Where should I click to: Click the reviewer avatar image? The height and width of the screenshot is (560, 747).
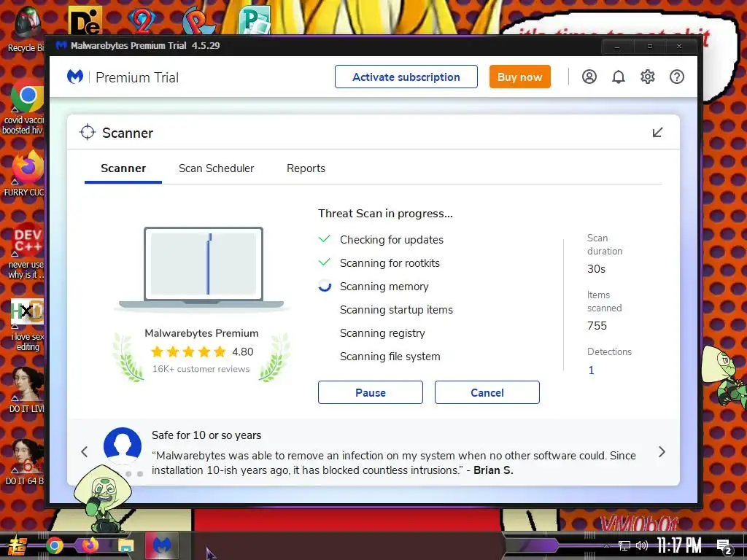click(x=123, y=446)
